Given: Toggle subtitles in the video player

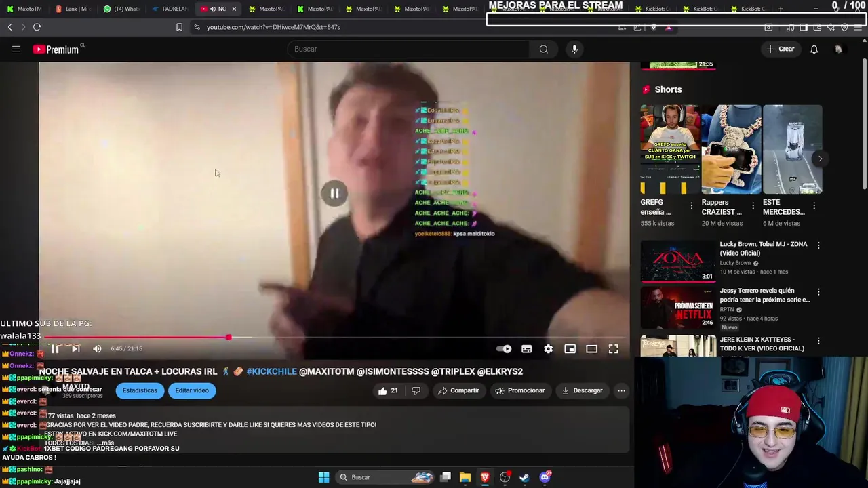Looking at the screenshot, I should [526, 349].
